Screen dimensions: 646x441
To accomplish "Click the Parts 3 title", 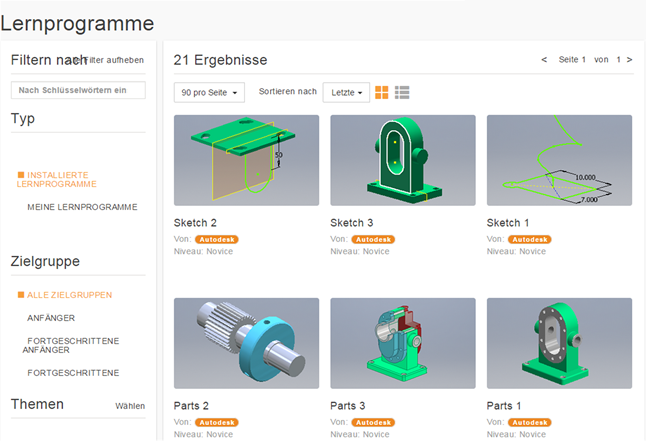I will point(348,406).
